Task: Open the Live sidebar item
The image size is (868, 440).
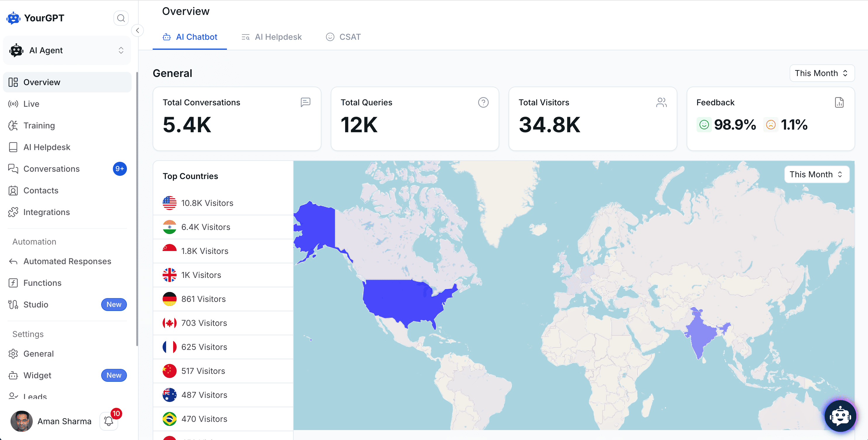Action: point(31,104)
